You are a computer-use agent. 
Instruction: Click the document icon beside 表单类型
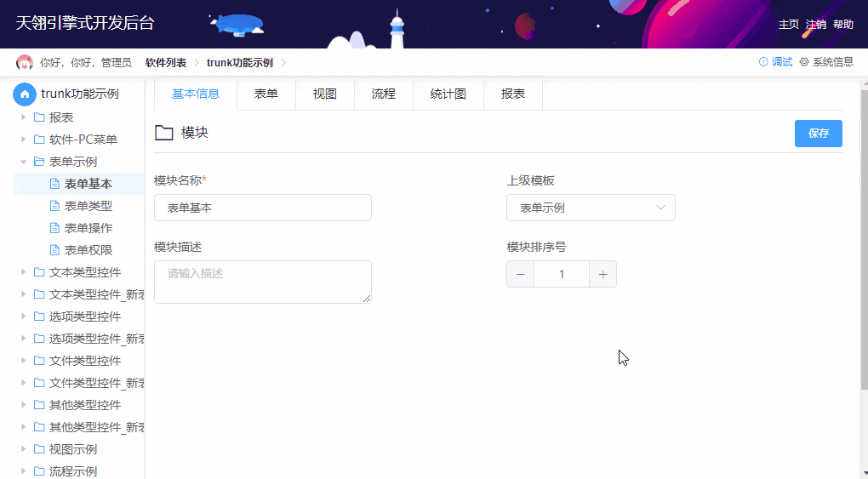55,206
